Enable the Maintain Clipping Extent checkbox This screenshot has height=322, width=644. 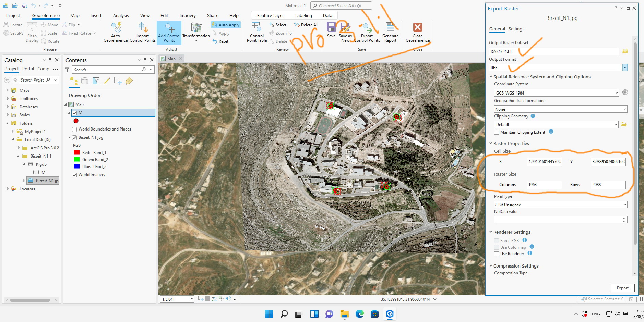point(496,132)
